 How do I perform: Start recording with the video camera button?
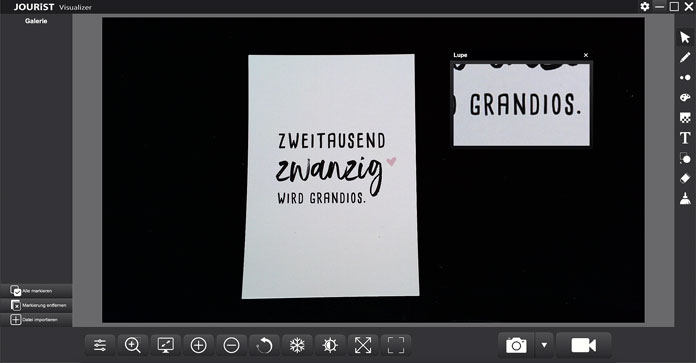pos(583,345)
